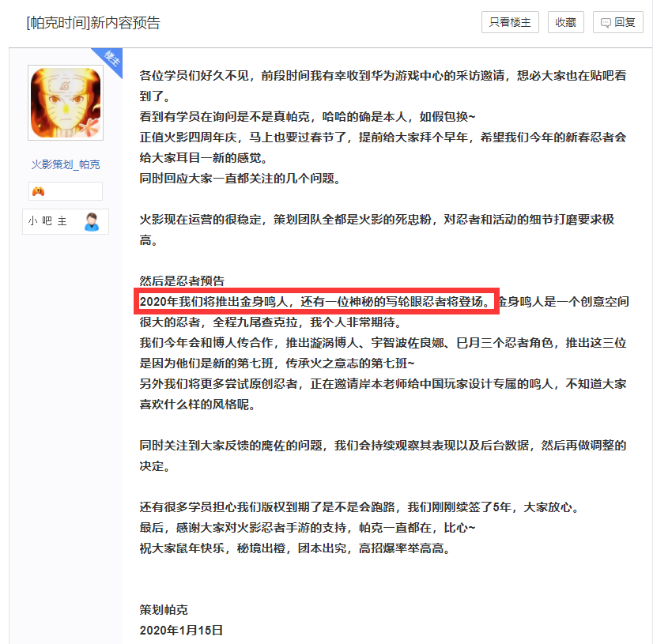The image size is (653, 644).
Task: Click the 只看楼主 button
Action: pos(510,22)
